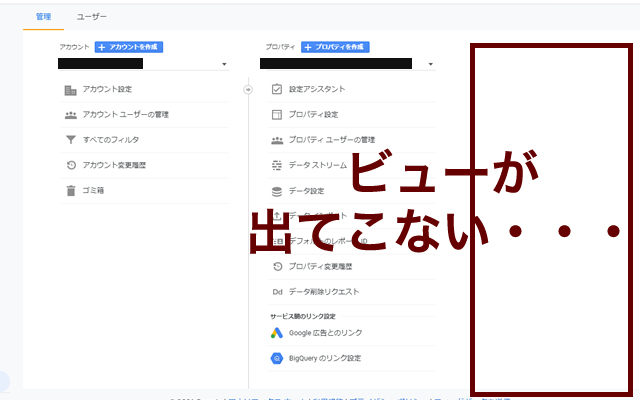The height and width of the screenshot is (400, 640).
Task: Open プロパティ ユーザーの管理 entry
Action: [x=331, y=140]
